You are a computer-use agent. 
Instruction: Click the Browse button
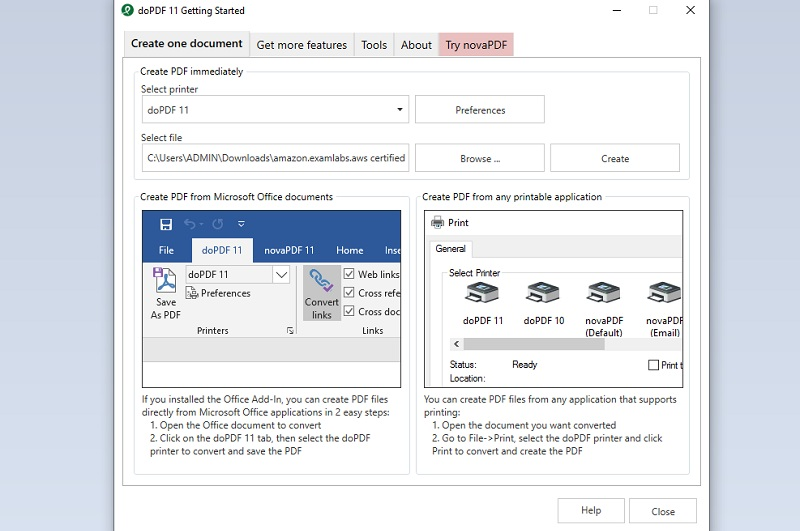pyautogui.click(x=479, y=158)
